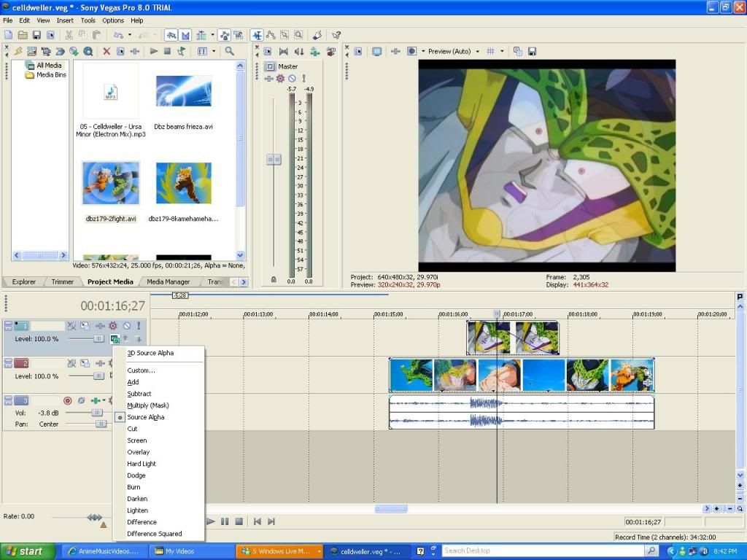Select the dbz179-2fight.avi clip thumbnail
This screenshot has height=560, width=747.
tap(111, 183)
